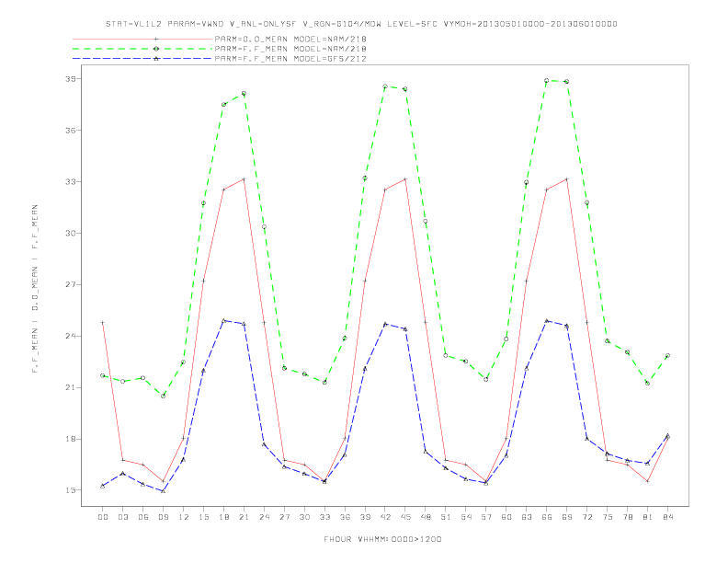Screen dimensions: 728x563
Task: Click x-axis forecast hour label 09
Action: 163,517
